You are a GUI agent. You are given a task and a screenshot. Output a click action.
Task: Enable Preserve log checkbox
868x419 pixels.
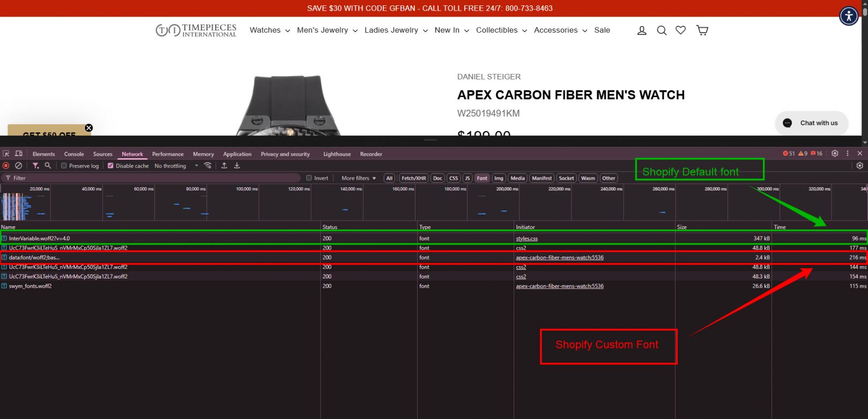tap(64, 166)
